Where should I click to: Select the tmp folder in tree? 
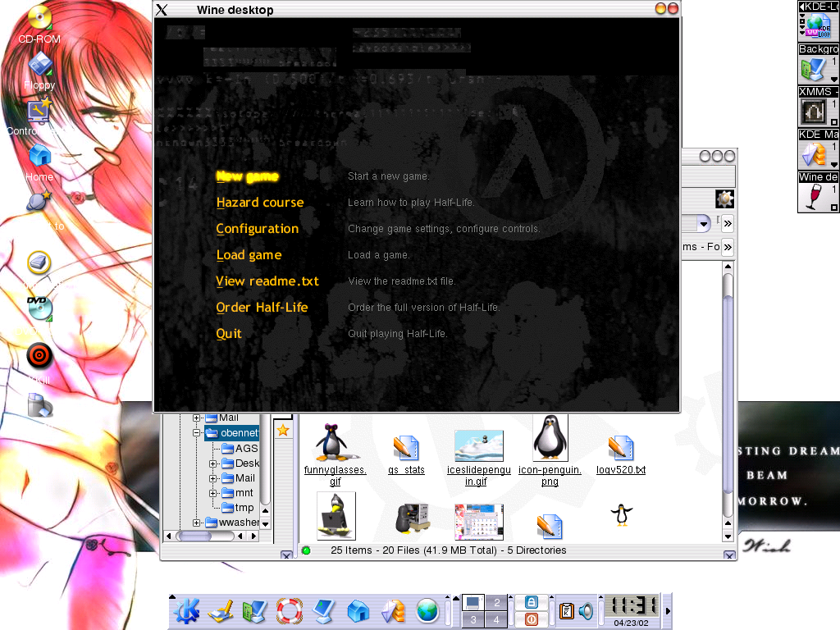pos(238,507)
